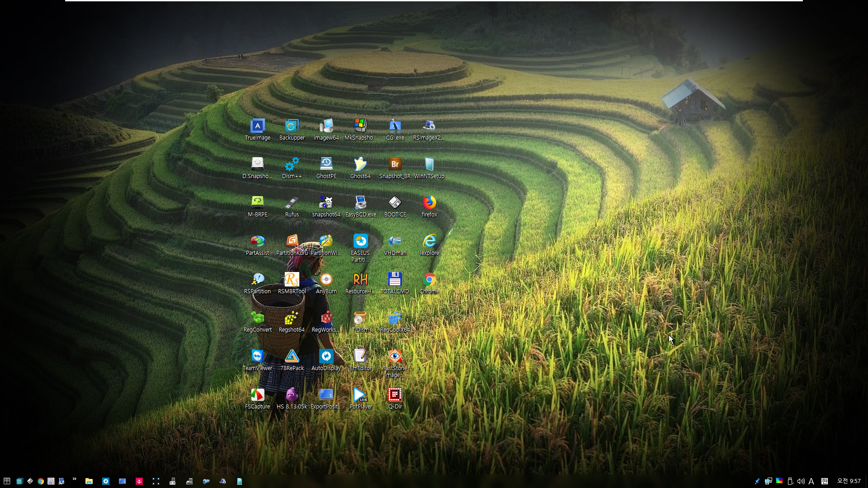Viewport: 868px width, 488px height.
Task: Click the volume speaker tray icon
Action: click(x=801, y=481)
